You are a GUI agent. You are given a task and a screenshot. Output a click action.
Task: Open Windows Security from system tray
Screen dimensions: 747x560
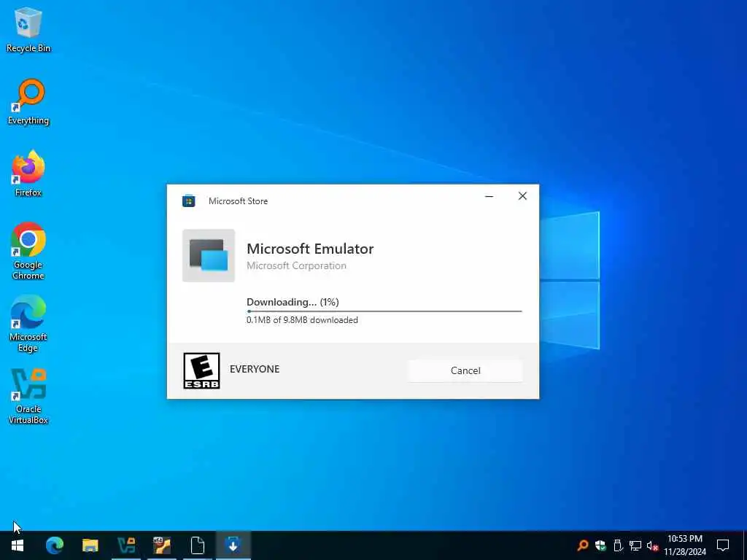(x=600, y=545)
